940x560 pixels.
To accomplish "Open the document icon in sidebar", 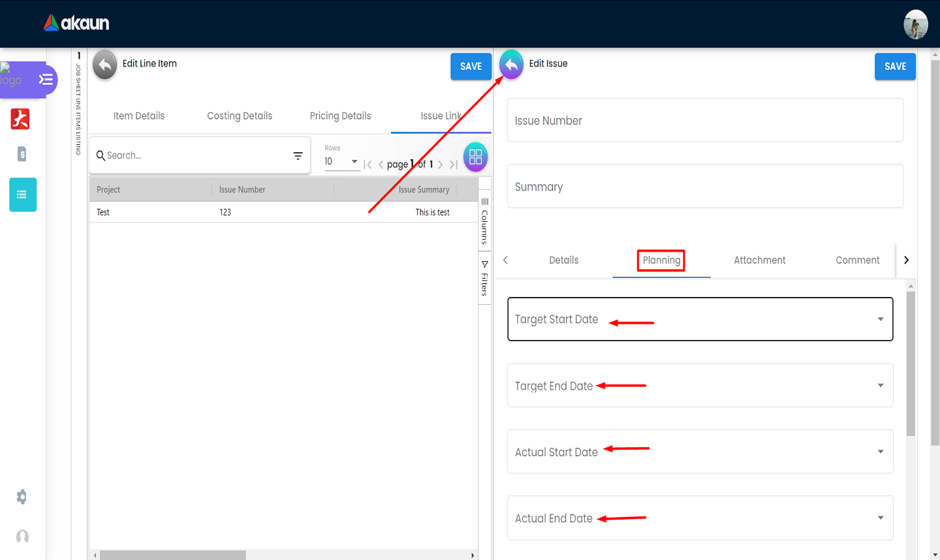I will 22,154.
